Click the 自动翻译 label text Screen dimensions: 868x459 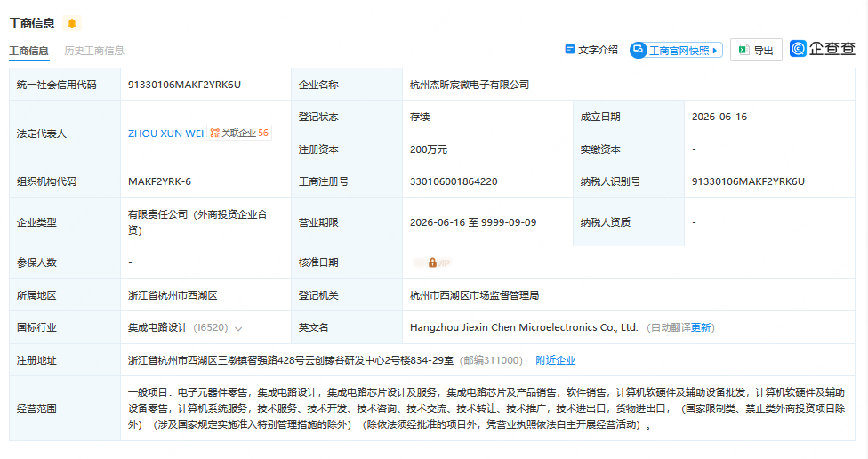(x=671, y=327)
